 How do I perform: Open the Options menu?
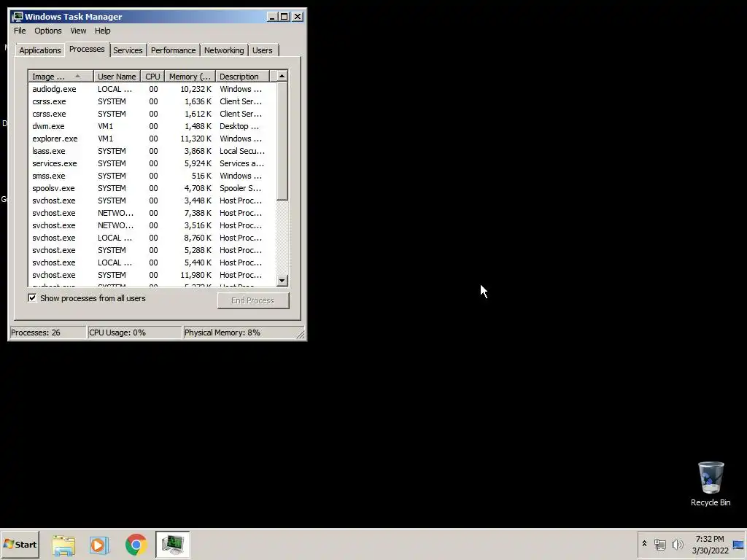[x=47, y=31]
